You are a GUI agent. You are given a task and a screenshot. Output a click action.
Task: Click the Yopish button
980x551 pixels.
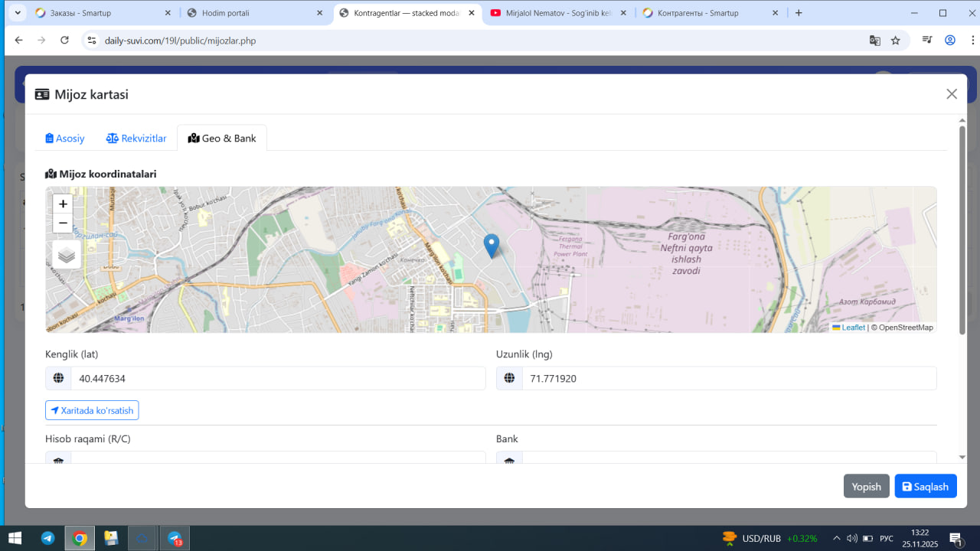coord(866,487)
